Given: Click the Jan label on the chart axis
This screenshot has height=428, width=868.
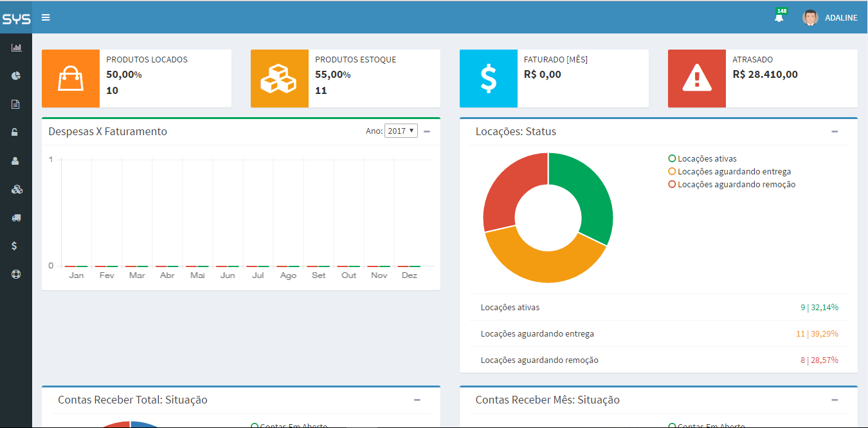Looking at the screenshot, I should point(77,275).
